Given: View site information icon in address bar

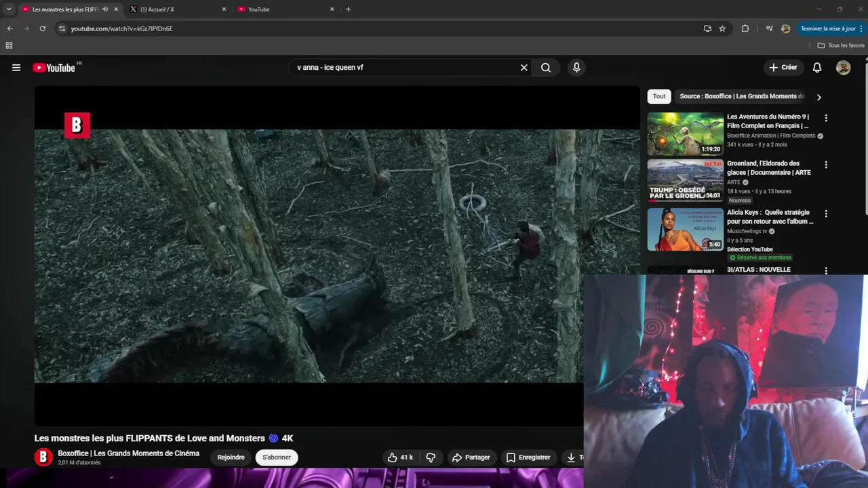Looking at the screenshot, I should 62,28.
